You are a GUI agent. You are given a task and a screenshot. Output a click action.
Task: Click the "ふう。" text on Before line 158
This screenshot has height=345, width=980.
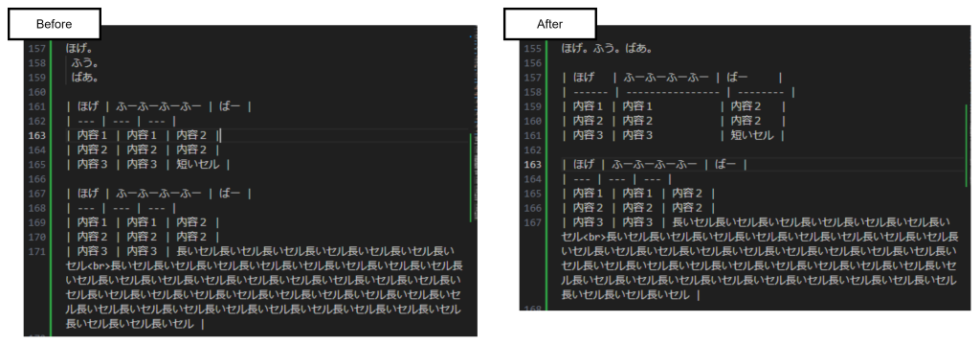[85, 62]
